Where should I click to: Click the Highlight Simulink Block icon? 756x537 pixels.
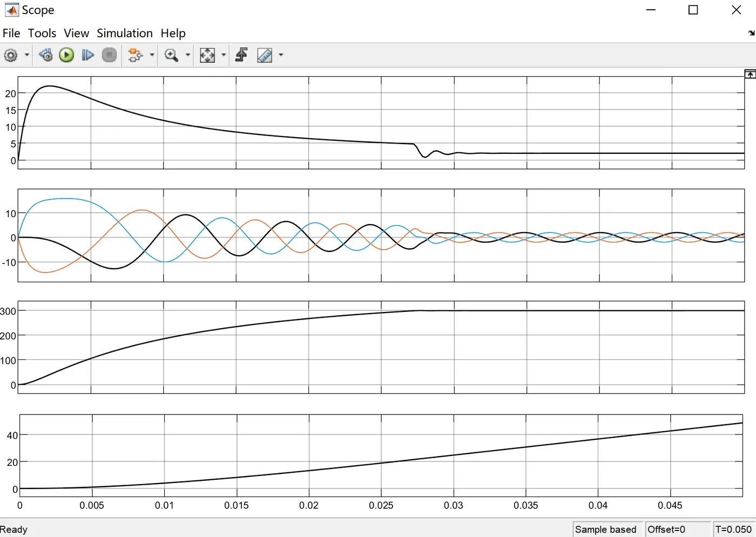click(x=135, y=55)
